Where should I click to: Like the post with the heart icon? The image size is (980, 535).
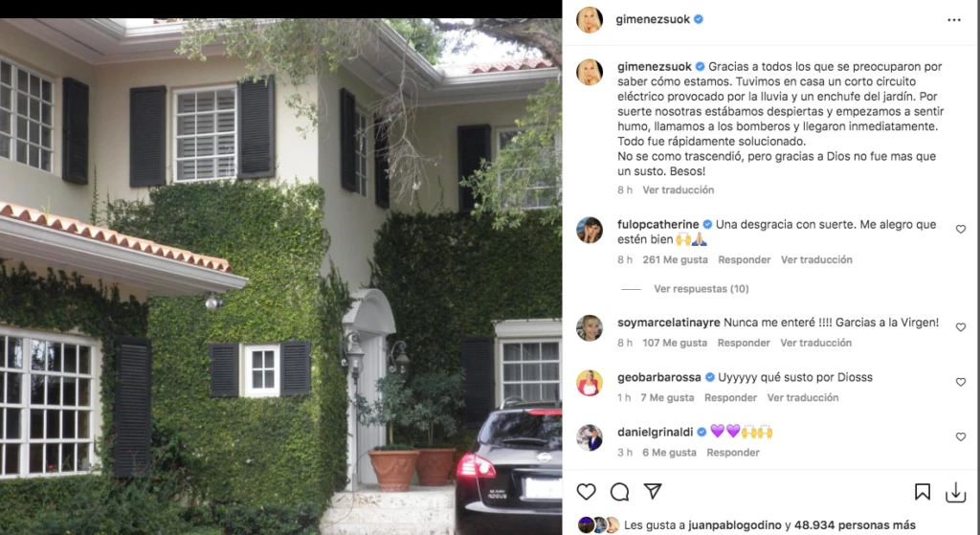pyautogui.click(x=587, y=492)
